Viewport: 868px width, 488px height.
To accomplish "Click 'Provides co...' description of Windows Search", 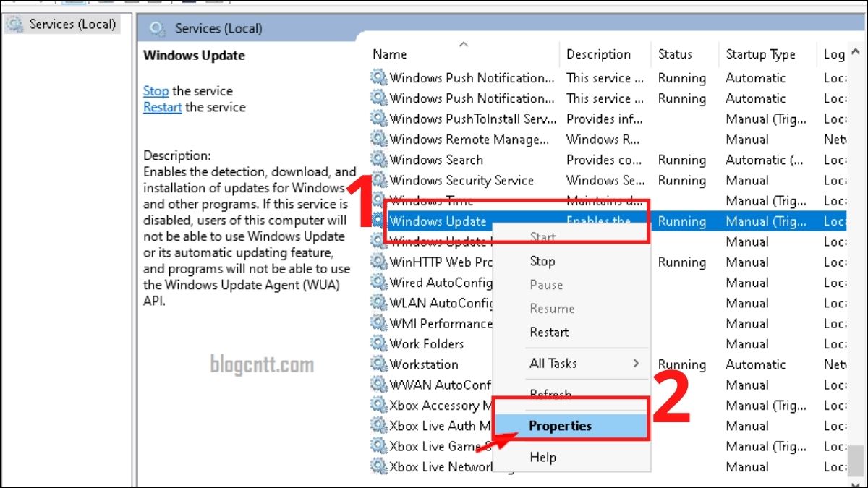I will [605, 160].
